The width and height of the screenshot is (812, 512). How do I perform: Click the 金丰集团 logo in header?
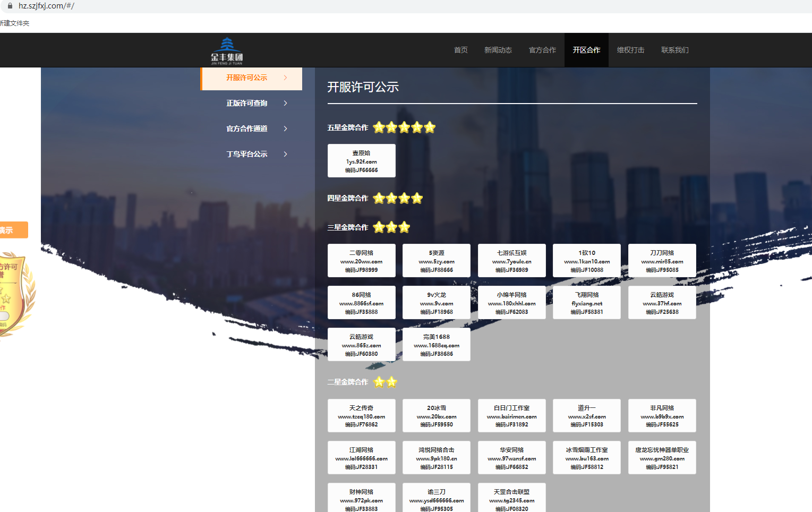pyautogui.click(x=227, y=50)
